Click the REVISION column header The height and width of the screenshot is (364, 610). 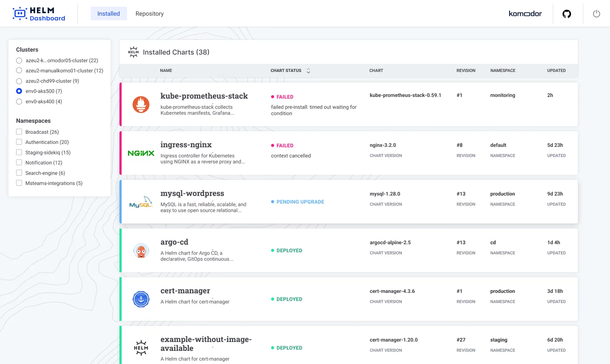466,71
